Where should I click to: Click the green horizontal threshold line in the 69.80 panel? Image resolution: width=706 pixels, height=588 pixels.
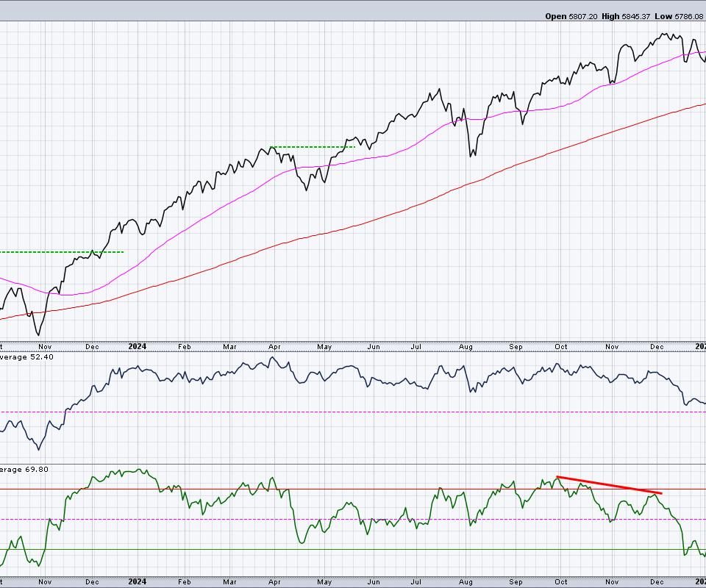[x=368, y=549]
